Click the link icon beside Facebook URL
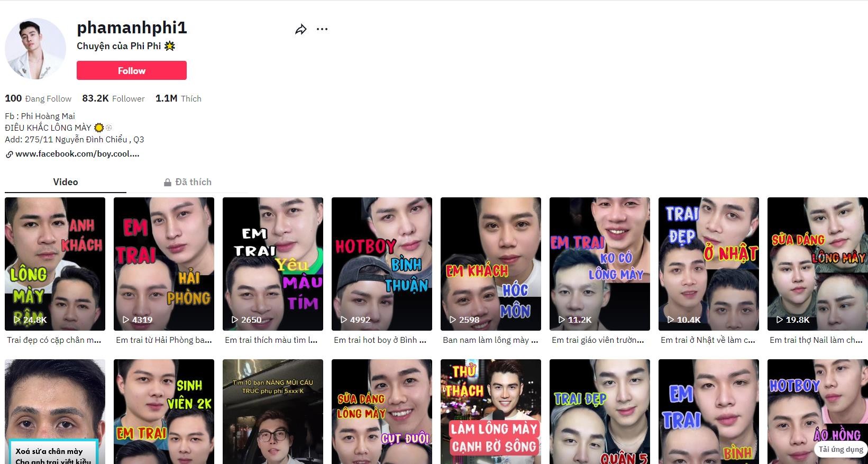 click(x=9, y=154)
